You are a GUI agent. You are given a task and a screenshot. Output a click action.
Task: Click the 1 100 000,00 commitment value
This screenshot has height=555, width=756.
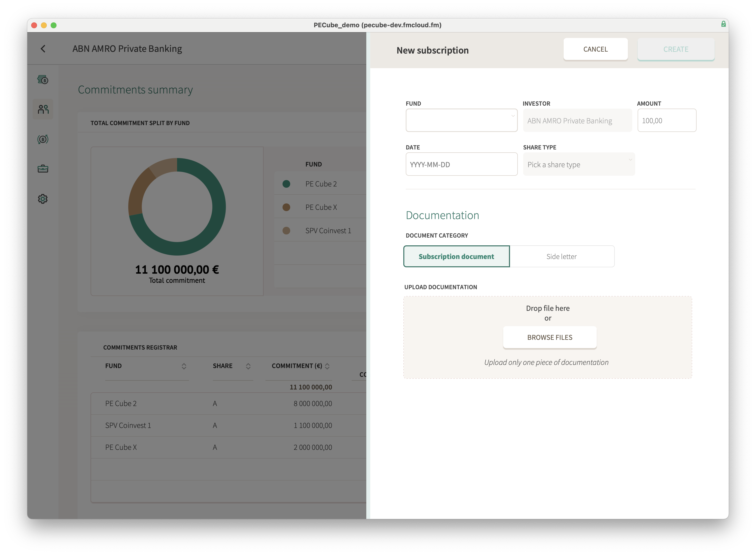pos(313,426)
